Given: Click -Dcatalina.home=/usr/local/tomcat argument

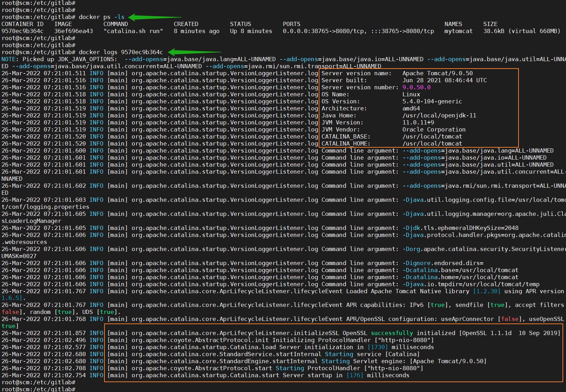Looking at the screenshot, I should point(460,277).
